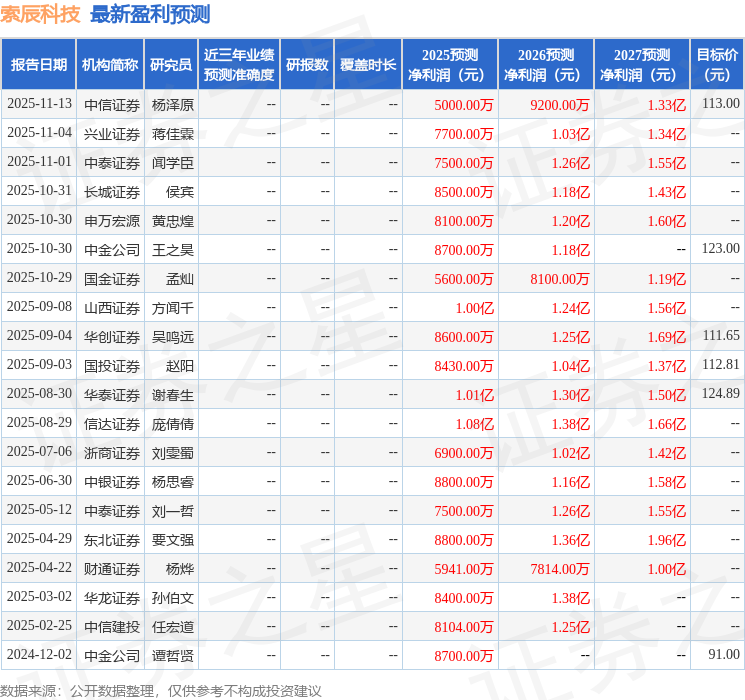Click 华泰证券 institution cell

click(x=112, y=395)
